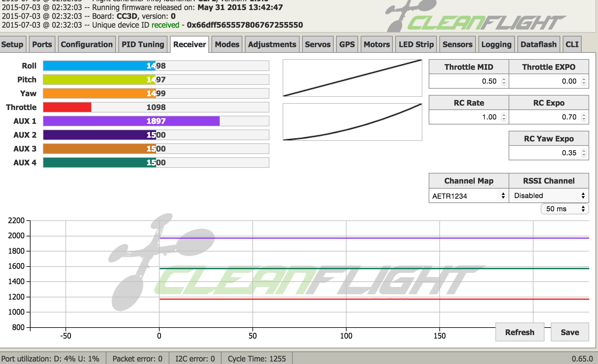
Task: Click the RC Rate value field 1.00
Action: [469, 117]
